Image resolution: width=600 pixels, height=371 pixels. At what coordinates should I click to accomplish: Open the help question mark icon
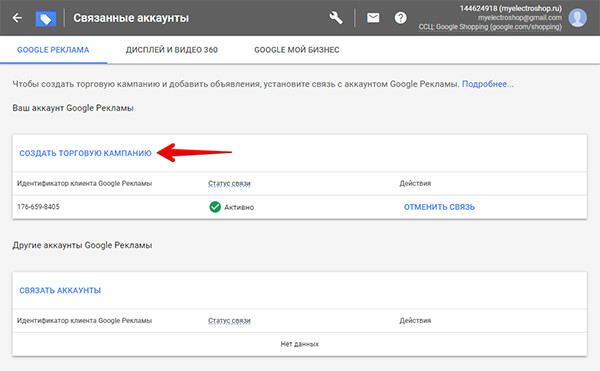tap(400, 18)
